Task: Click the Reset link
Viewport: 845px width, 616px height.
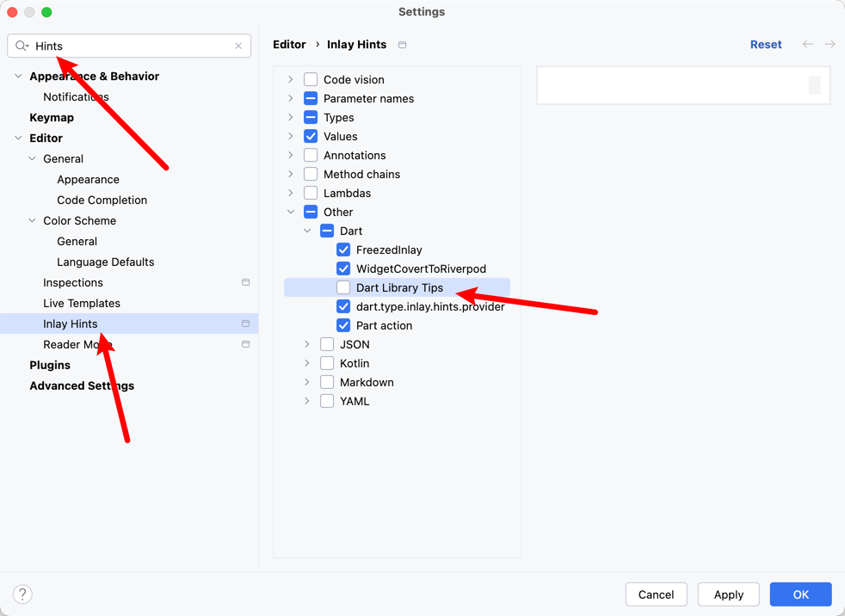Action: [x=765, y=44]
